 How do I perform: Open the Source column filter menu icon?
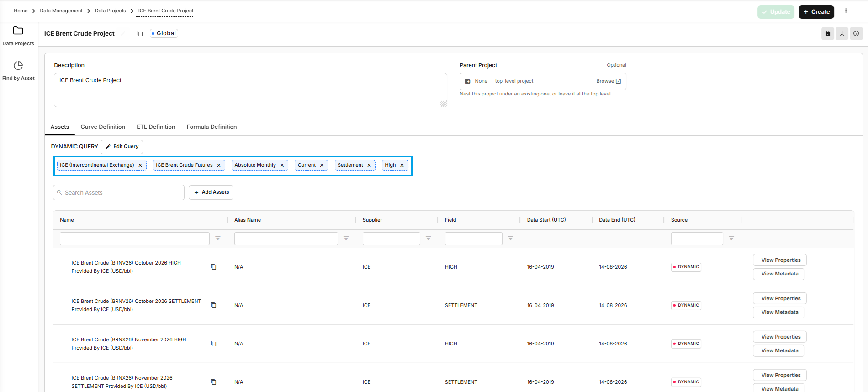pyautogui.click(x=731, y=238)
